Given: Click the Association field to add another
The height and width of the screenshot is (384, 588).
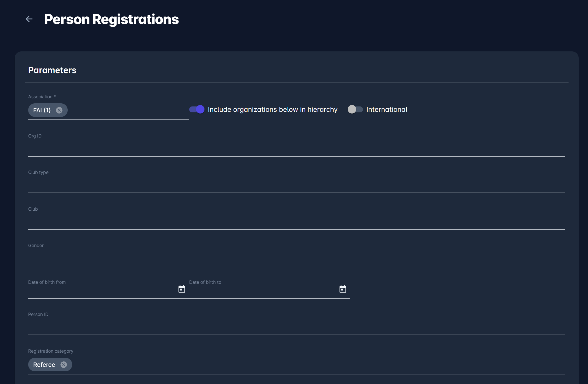Looking at the screenshot, I should 127,111.
